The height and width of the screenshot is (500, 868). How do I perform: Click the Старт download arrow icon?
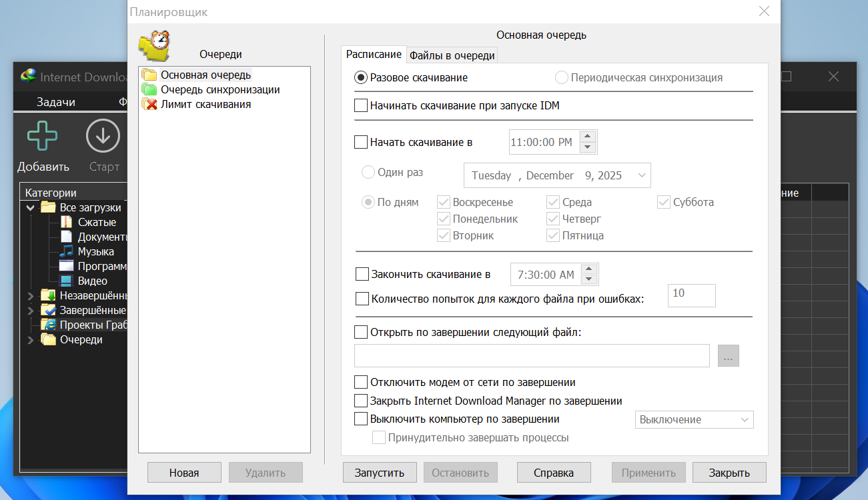pos(103,137)
